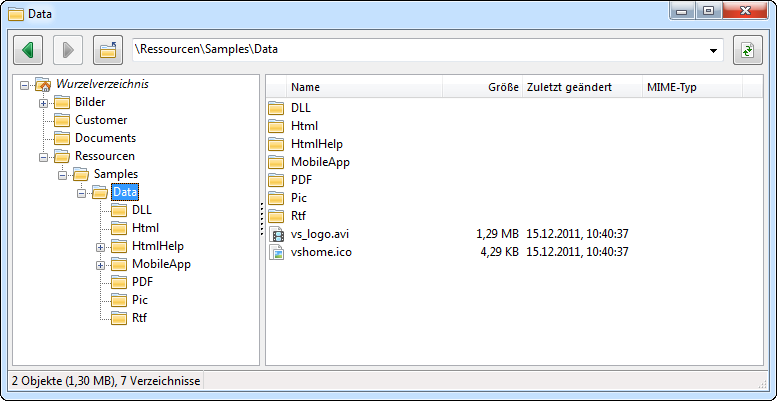
Task: Expand the MobileApp tree node
Action: tap(100, 264)
